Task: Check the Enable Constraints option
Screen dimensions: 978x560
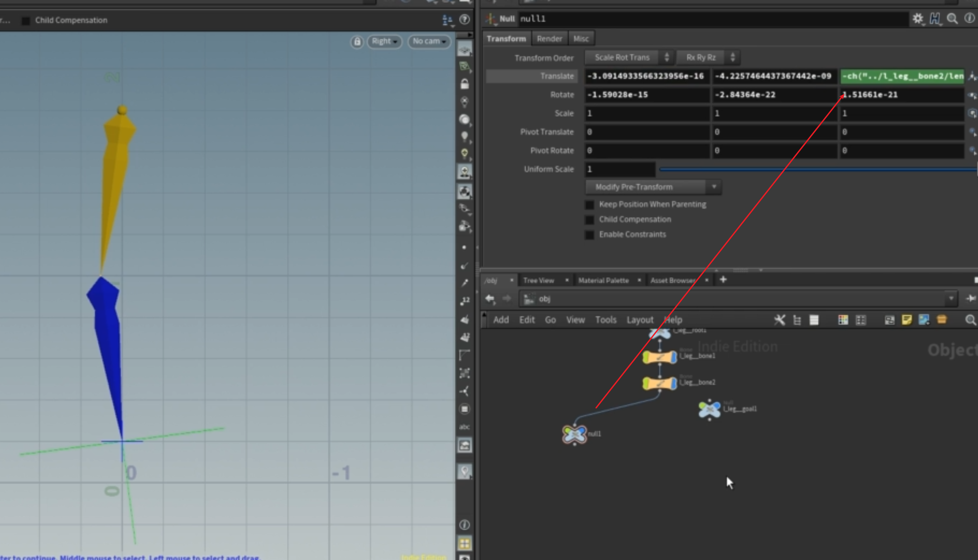Action: tap(589, 235)
